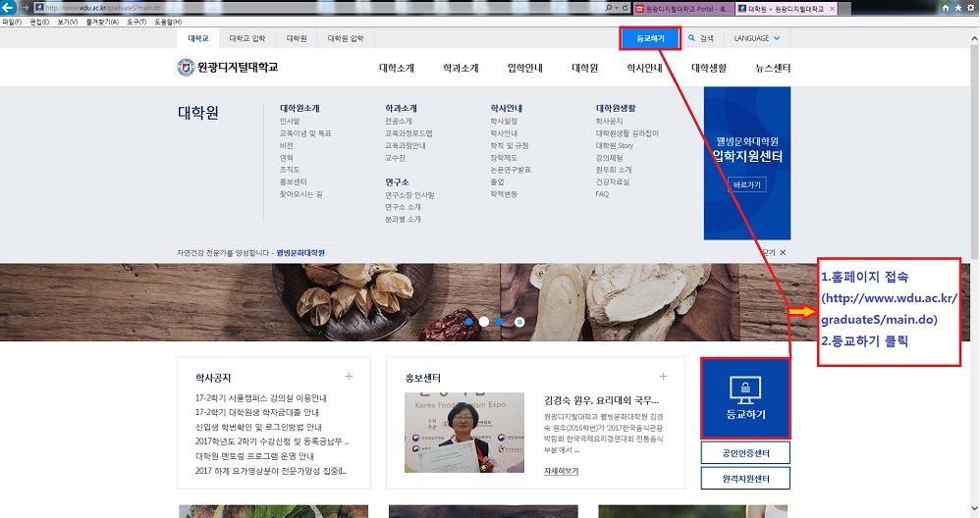Open the 도구(T) menu

136,22
